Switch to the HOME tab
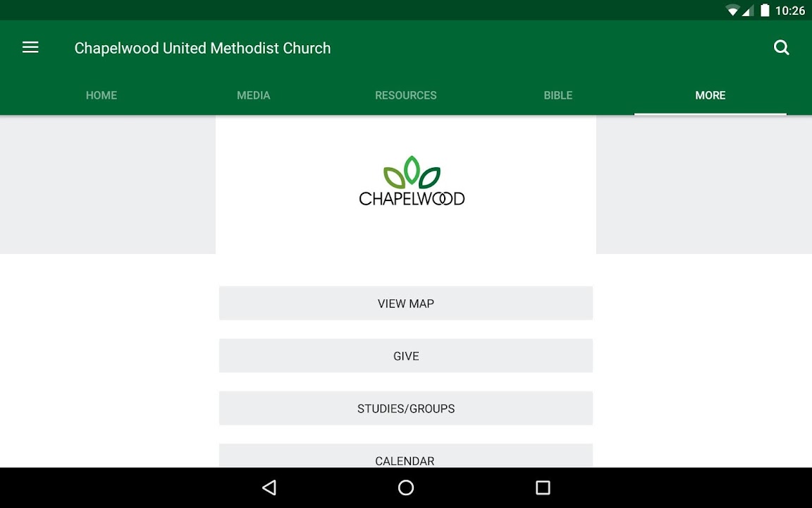Viewport: 812px width, 508px height. [x=101, y=95]
